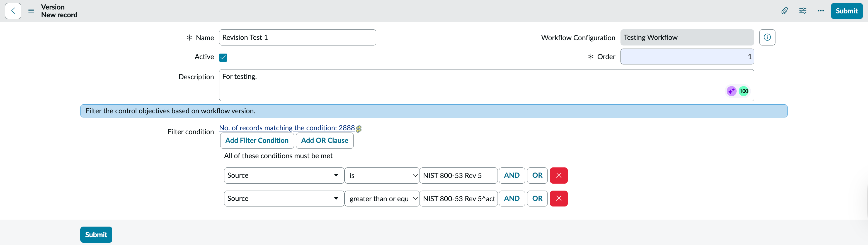
Task: Uncheck the Active checkbox
Action: click(223, 57)
